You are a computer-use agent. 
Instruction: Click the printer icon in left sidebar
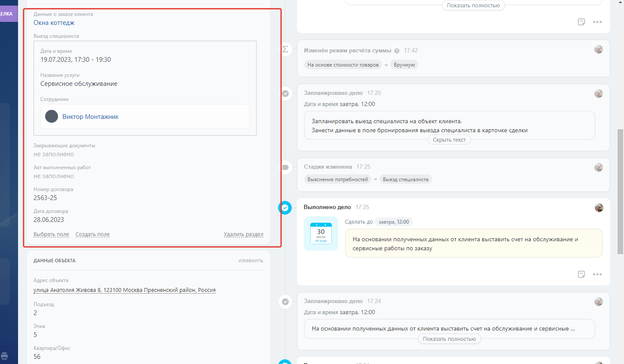click(4, 356)
